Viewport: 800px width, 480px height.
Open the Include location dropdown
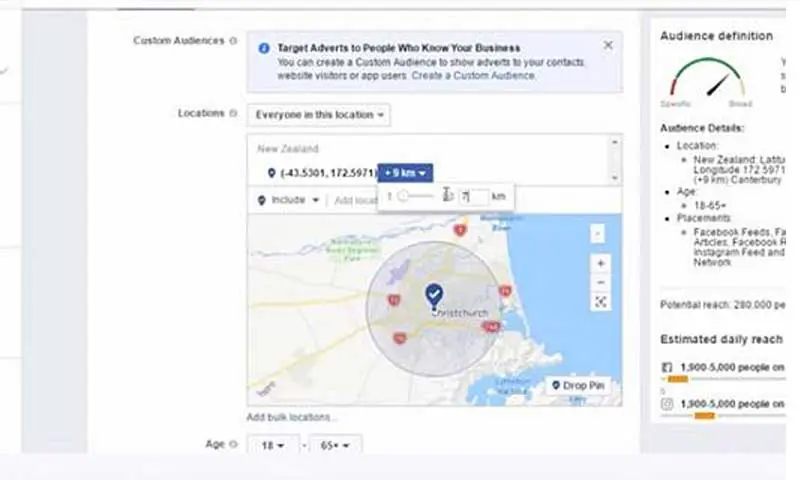(288, 200)
